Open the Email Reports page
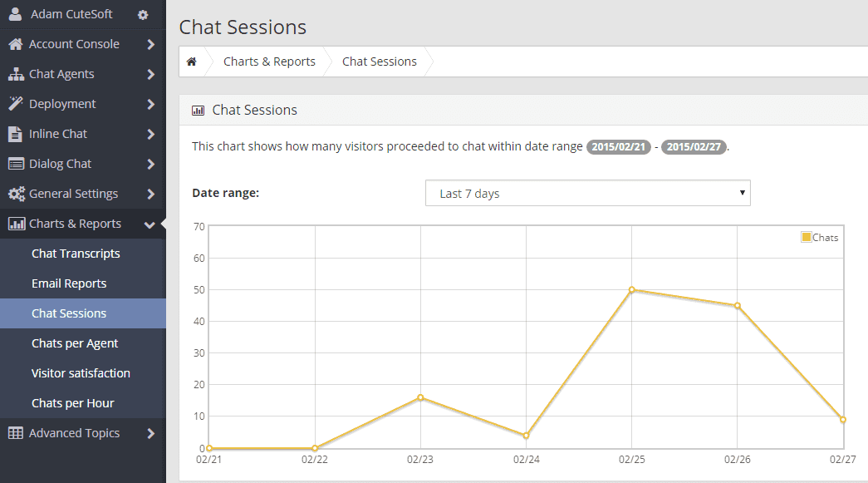This screenshot has width=868, height=483. pyautogui.click(x=68, y=283)
